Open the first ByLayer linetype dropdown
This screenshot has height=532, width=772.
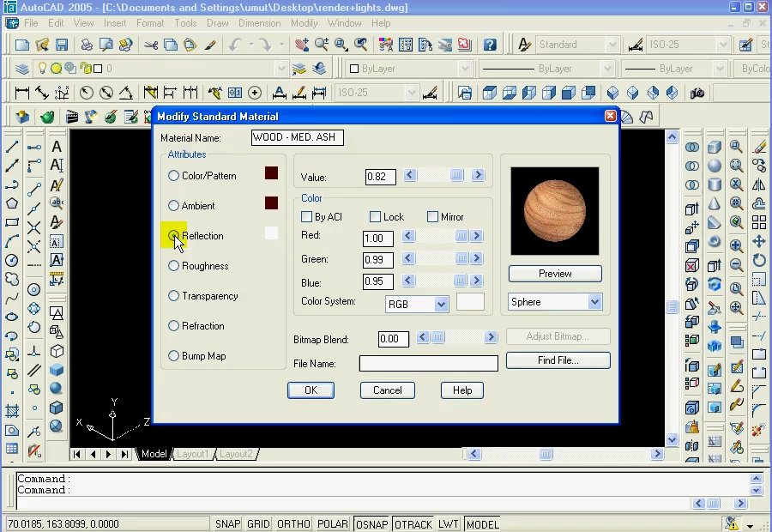coord(607,69)
